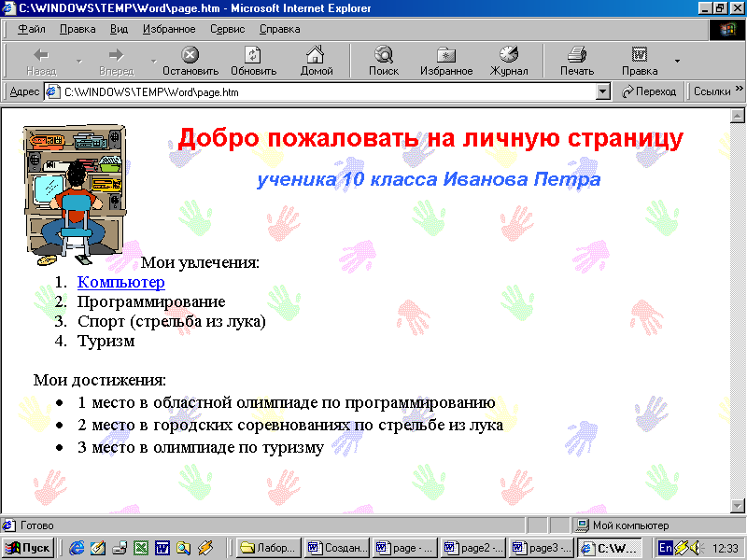
Task: Click list item Туризм
Action: 106,341
